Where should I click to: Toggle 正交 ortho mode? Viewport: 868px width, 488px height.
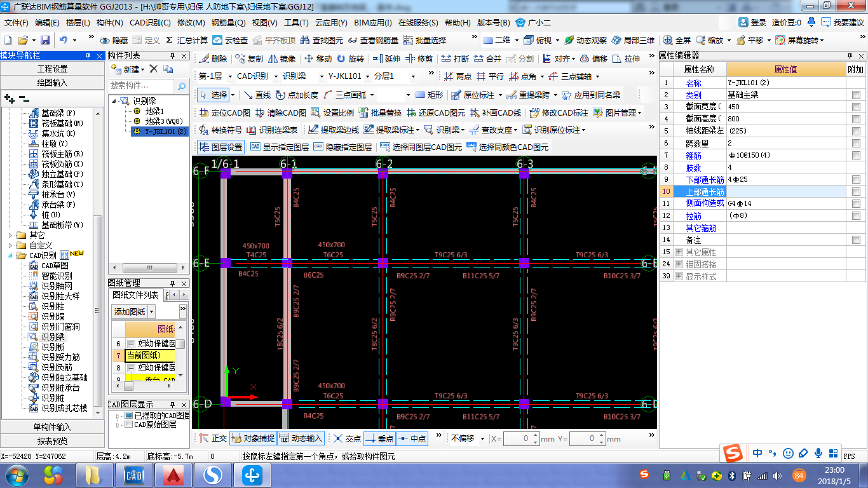[x=213, y=438]
